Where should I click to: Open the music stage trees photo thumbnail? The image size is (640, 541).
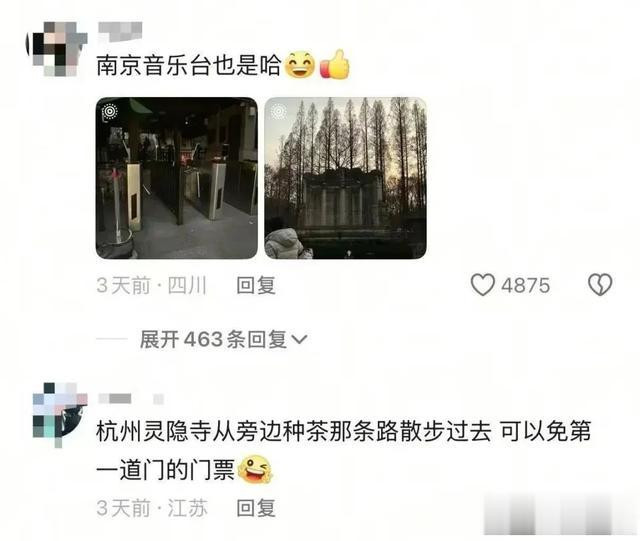tap(345, 178)
